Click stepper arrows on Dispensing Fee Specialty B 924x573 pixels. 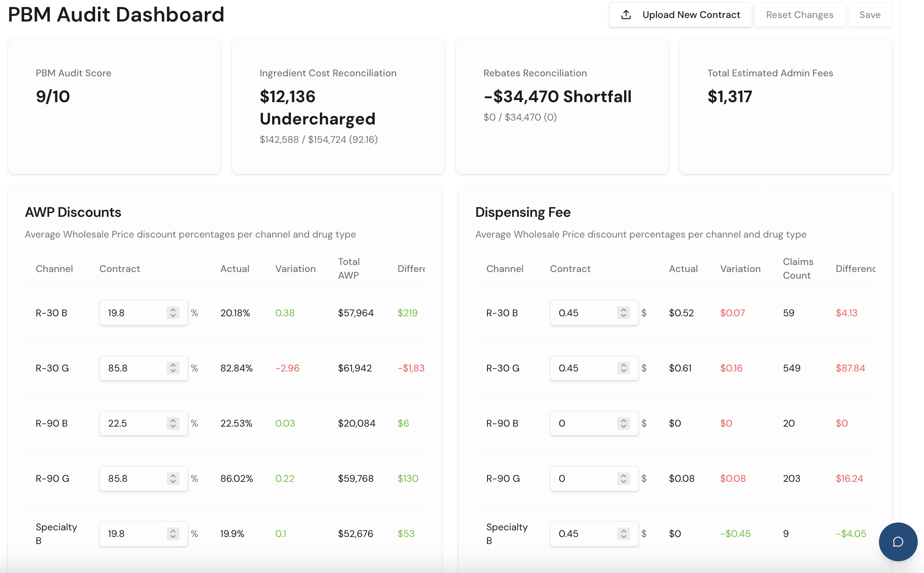[624, 533]
